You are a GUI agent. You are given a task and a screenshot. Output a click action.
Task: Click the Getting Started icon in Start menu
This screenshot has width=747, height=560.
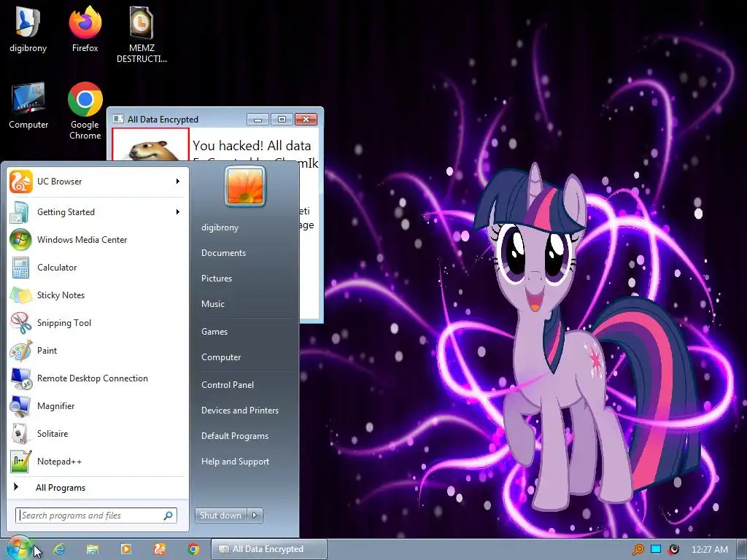coord(20,212)
